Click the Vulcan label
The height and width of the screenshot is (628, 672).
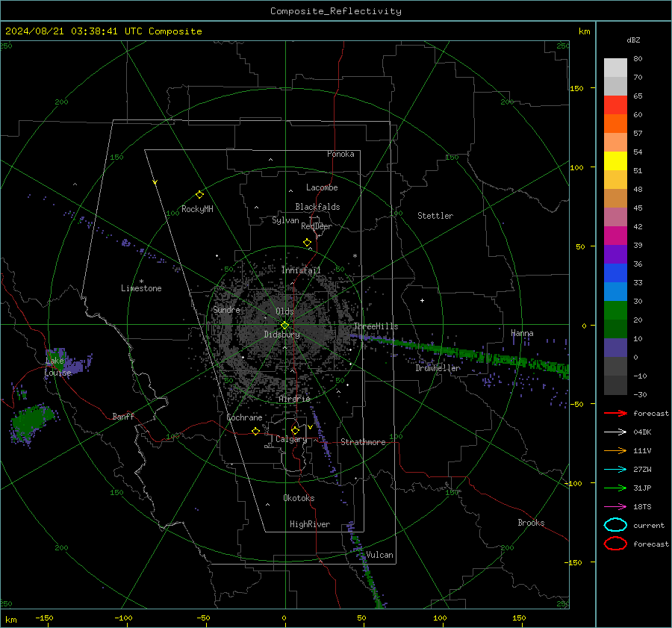tap(379, 555)
